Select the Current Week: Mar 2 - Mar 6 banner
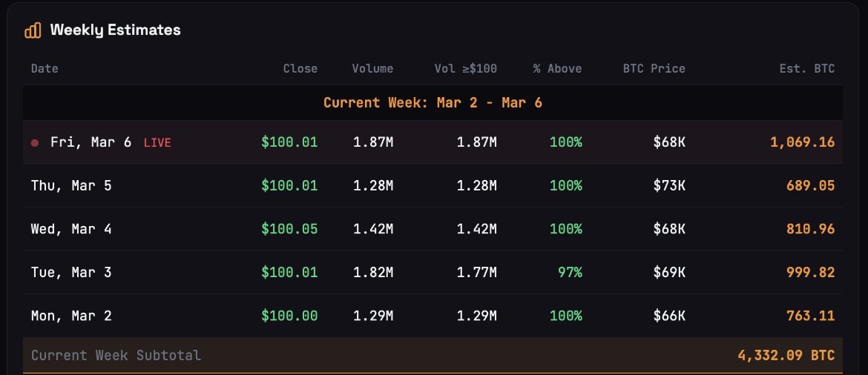The image size is (868, 375). point(433,103)
